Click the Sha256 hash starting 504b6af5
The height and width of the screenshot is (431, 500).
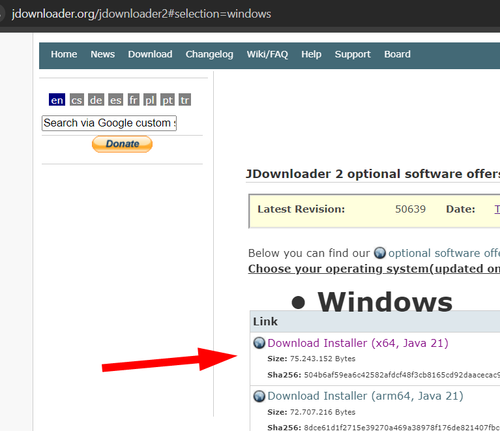pos(402,375)
